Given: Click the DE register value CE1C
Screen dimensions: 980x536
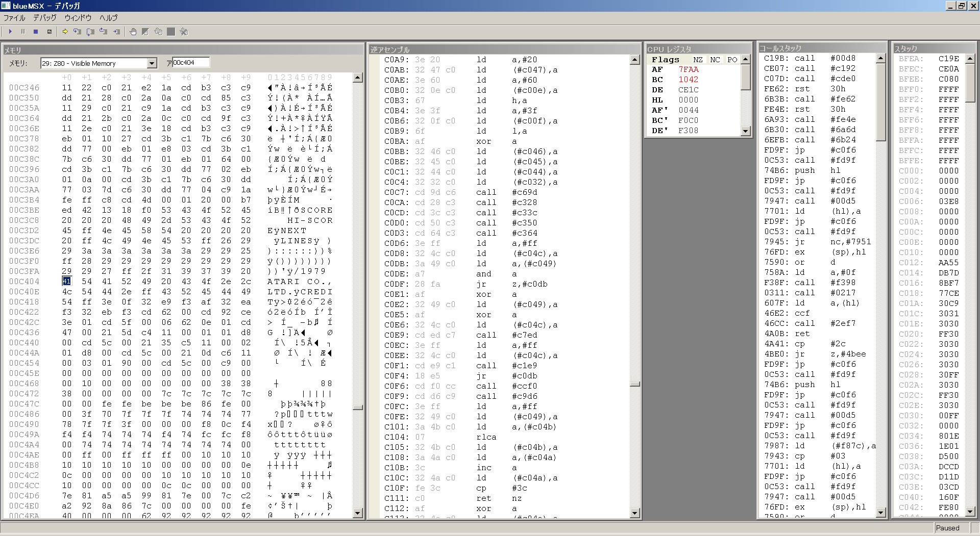Looking at the screenshot, I should 689,90.
